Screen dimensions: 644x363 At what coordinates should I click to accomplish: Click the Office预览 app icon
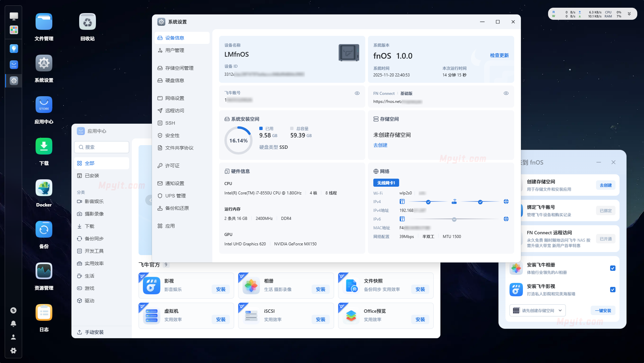click(x=351, y=316)
